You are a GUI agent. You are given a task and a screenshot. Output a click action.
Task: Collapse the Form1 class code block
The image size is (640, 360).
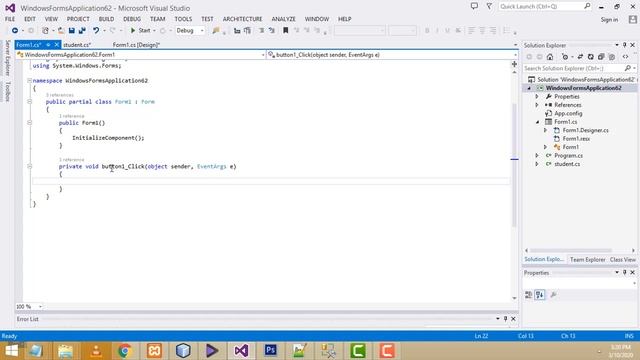(29, 102)
